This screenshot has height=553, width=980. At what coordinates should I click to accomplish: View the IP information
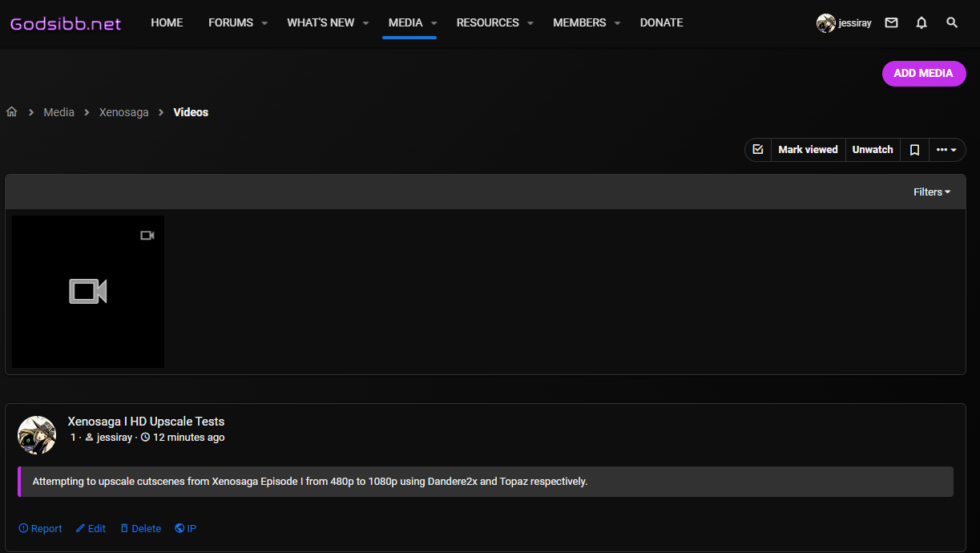186,529
